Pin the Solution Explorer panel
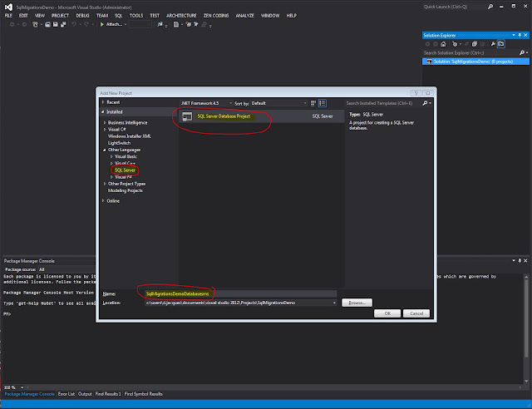The width and height of the screenshot is (532, 409). point(520,35)
